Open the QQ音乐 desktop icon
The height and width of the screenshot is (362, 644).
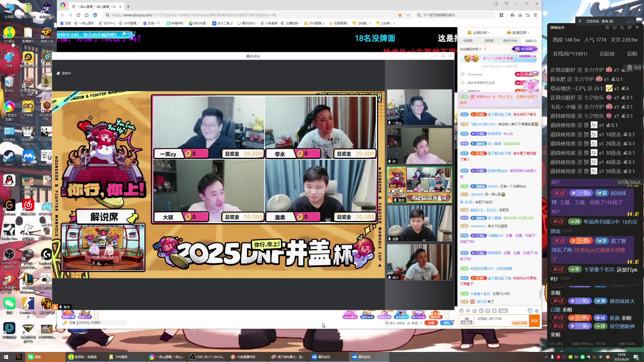tap(9, 35)
